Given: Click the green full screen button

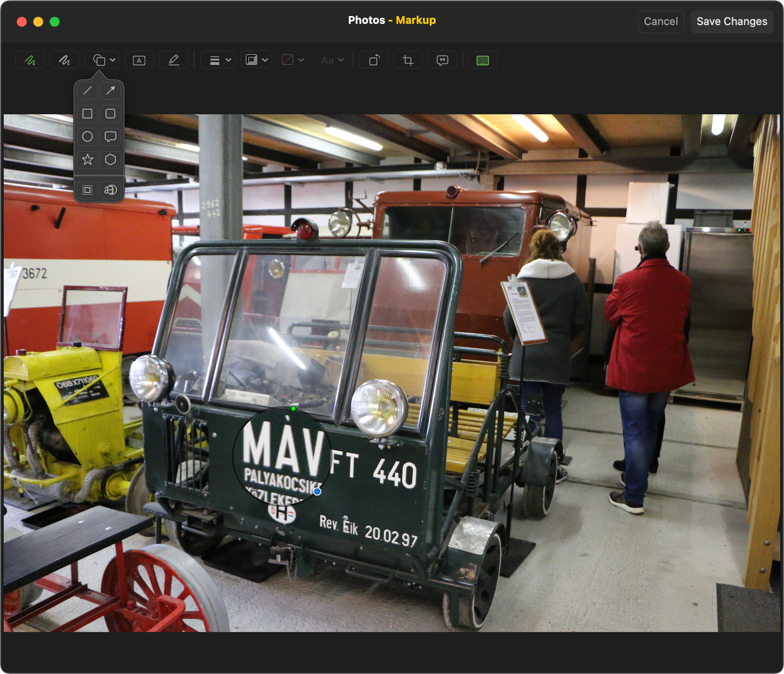Looking at the screenshot, I should pos(55,22).
